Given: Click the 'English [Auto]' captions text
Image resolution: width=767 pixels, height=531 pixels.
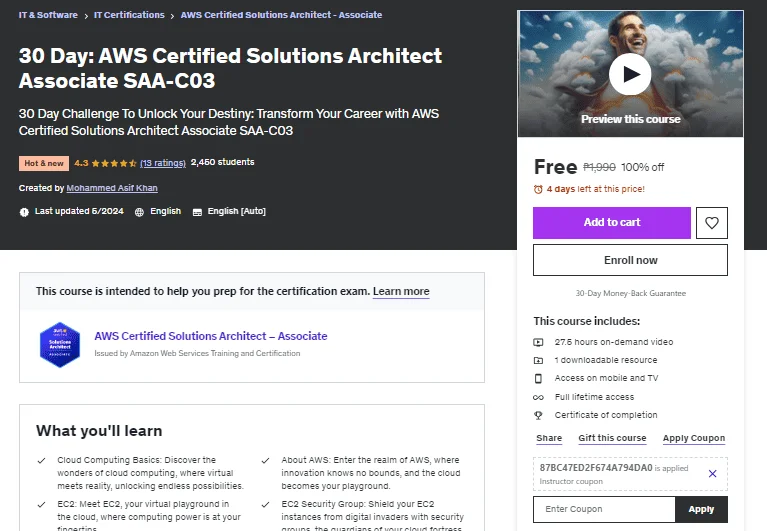Looking at the screenshot, I should [x=237, y=211].
